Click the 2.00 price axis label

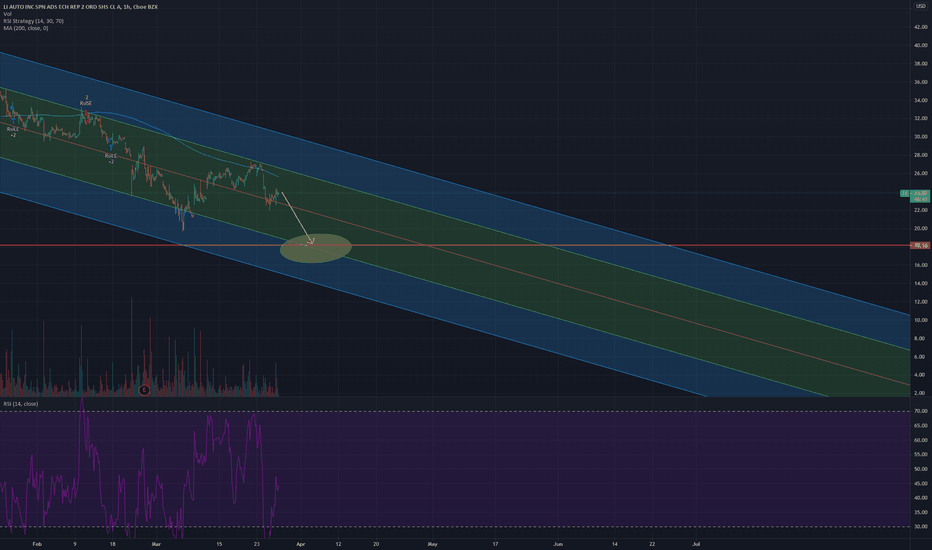tap(921, 393)
